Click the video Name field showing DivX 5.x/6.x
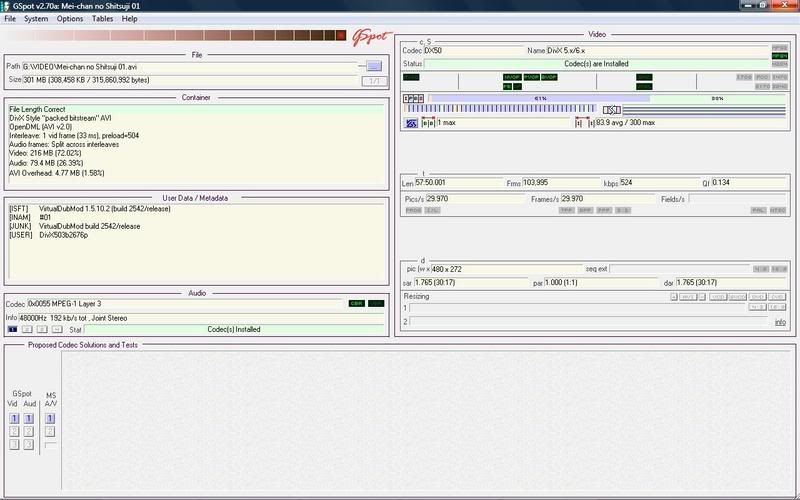This screenshot has height=500, width=800. click(658, 51)
